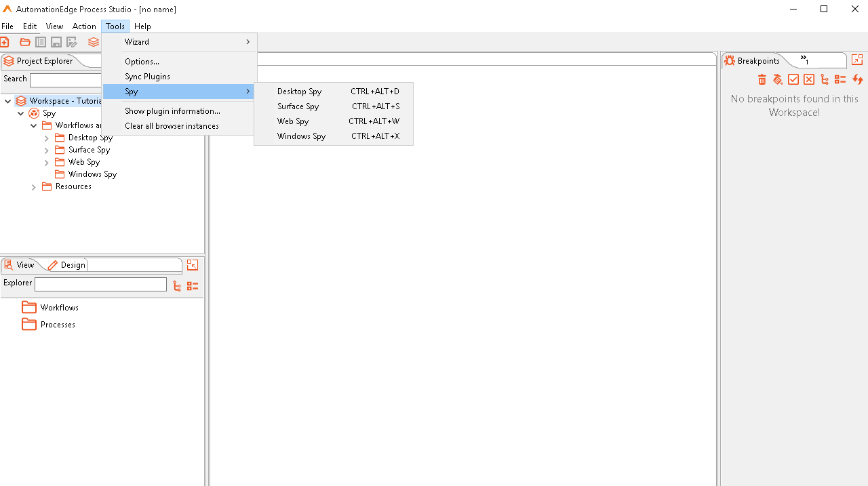Collapse the Workspace tree node
868x486 pixels.
[x=8, y=101]
